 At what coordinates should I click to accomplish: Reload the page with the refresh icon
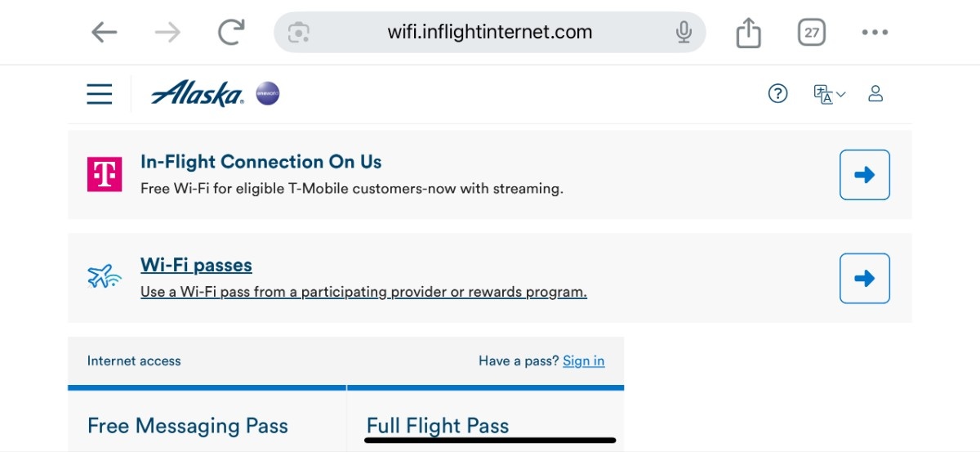click(232, 33)
